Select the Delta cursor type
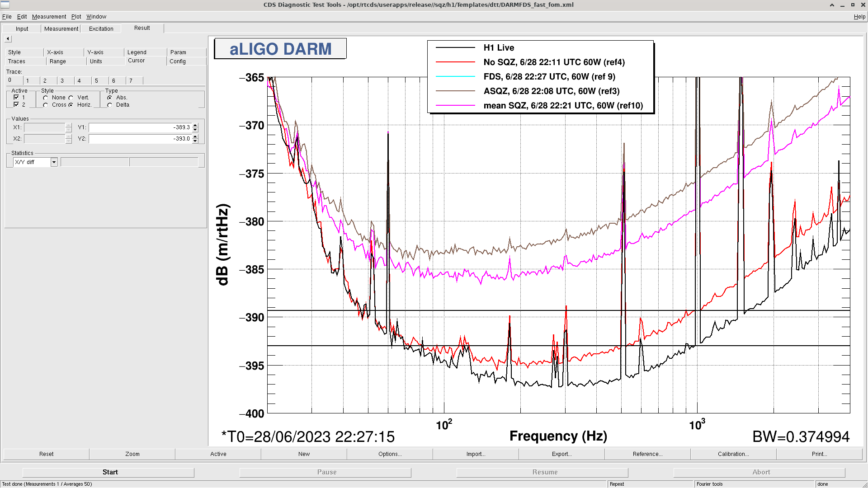The image size is (868, 488). (110, 105)
